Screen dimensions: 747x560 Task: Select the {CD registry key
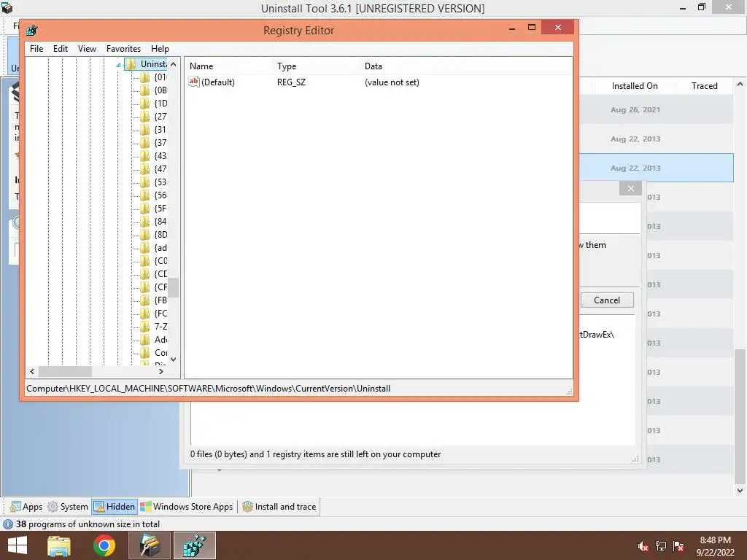160,274
